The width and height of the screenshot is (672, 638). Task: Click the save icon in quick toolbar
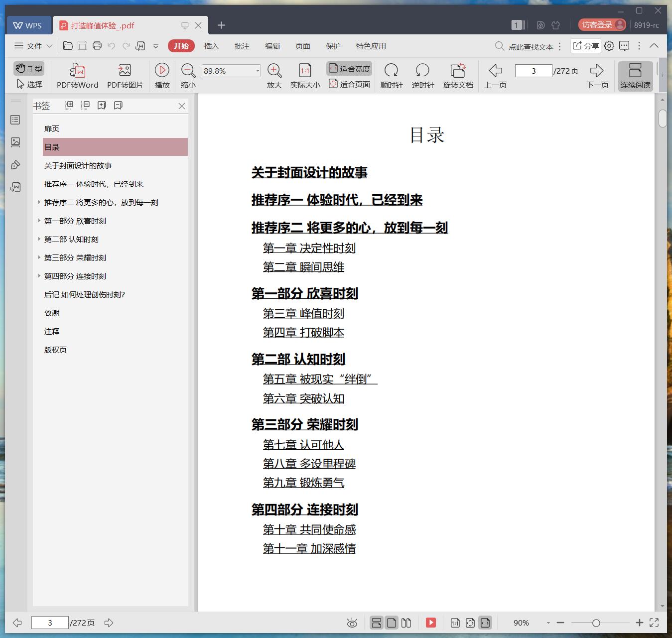click(83, 46)
